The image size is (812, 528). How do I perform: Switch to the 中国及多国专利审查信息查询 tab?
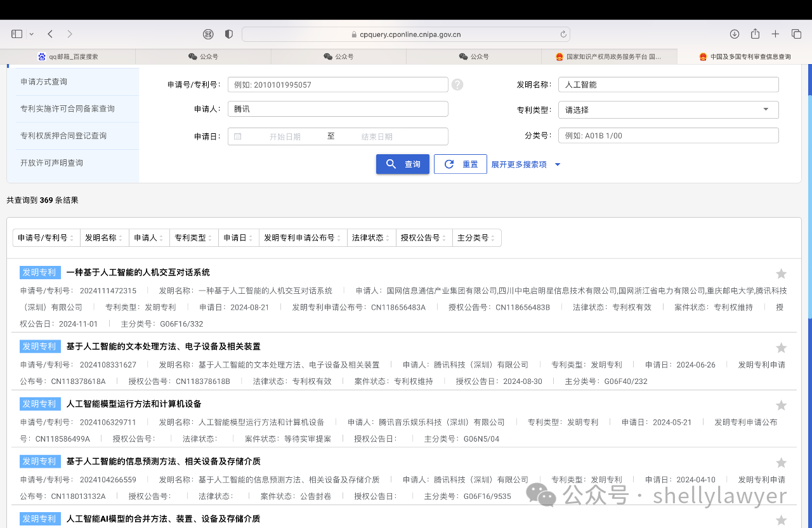coord(745,56)
